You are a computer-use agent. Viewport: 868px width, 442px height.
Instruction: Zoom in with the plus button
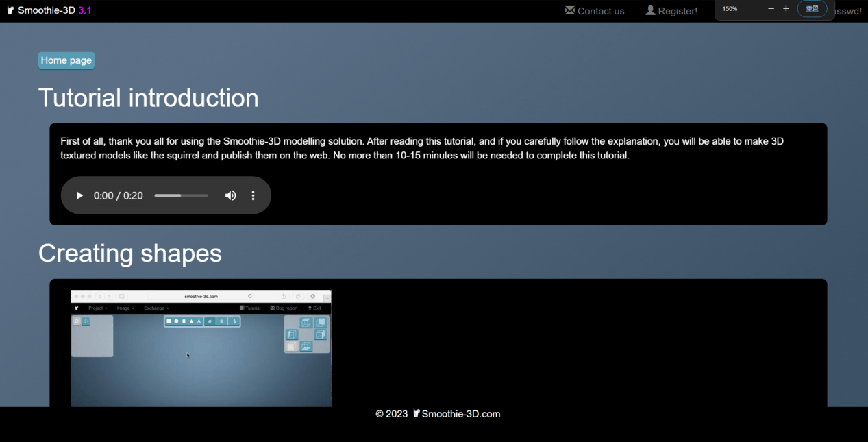point(786,9)
